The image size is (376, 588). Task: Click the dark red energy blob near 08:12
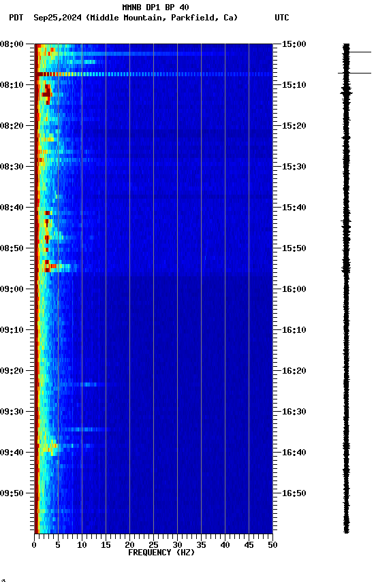pos(47,94)
